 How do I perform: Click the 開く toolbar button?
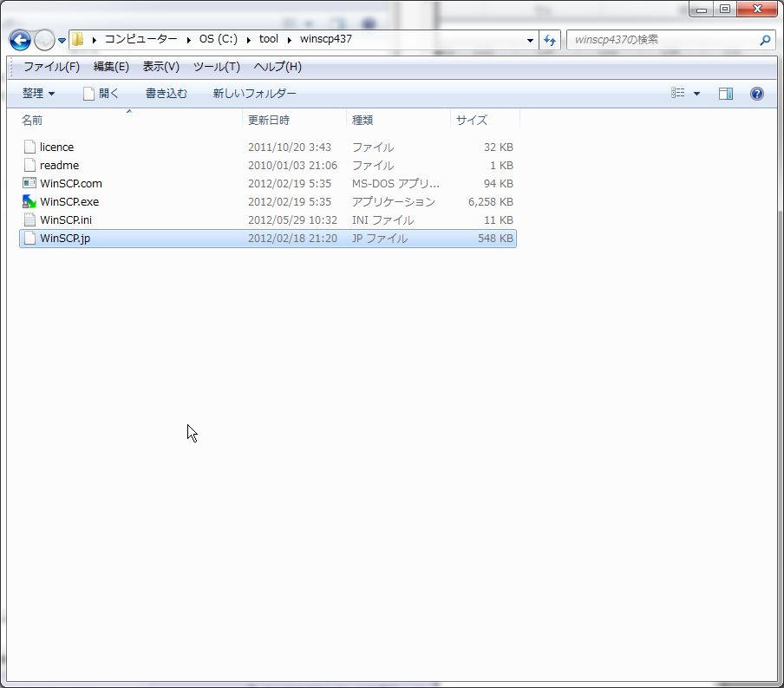click(101, 94)
